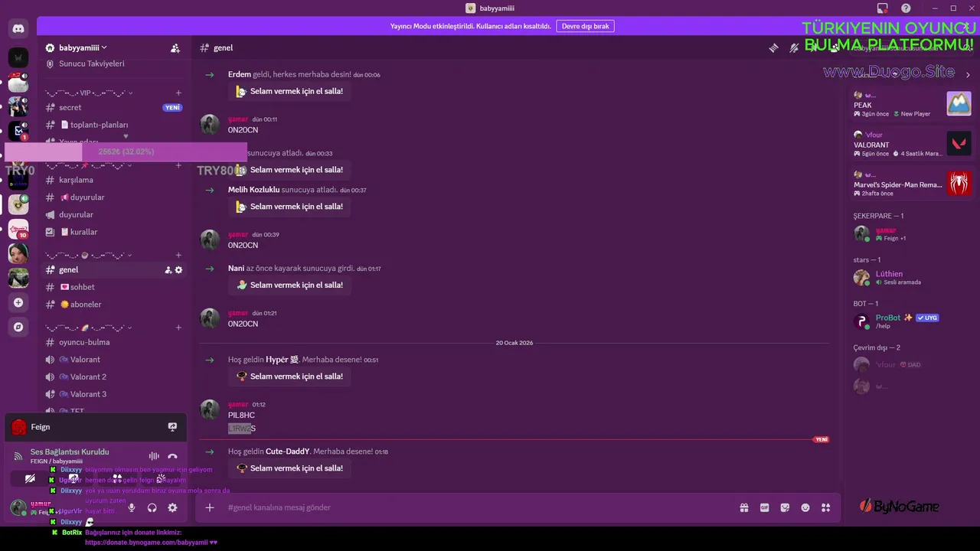Open the sohbet channel
Image resolution: width=980 pixels, height=551 pixels.
point(113,287)
